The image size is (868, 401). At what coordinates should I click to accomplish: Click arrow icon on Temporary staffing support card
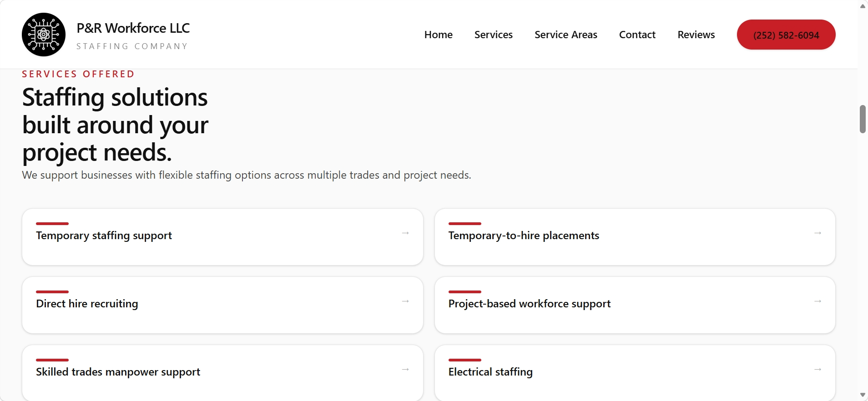tap(405, 233)
